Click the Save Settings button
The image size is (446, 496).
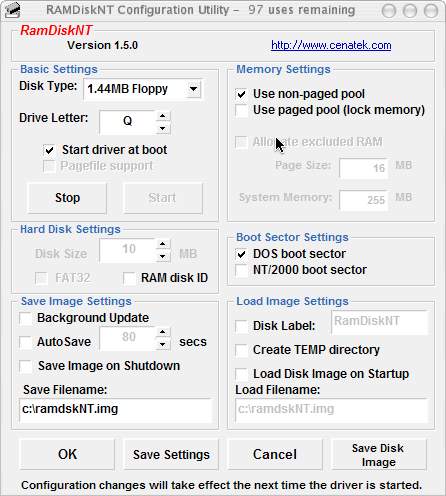tap(171, 454)
